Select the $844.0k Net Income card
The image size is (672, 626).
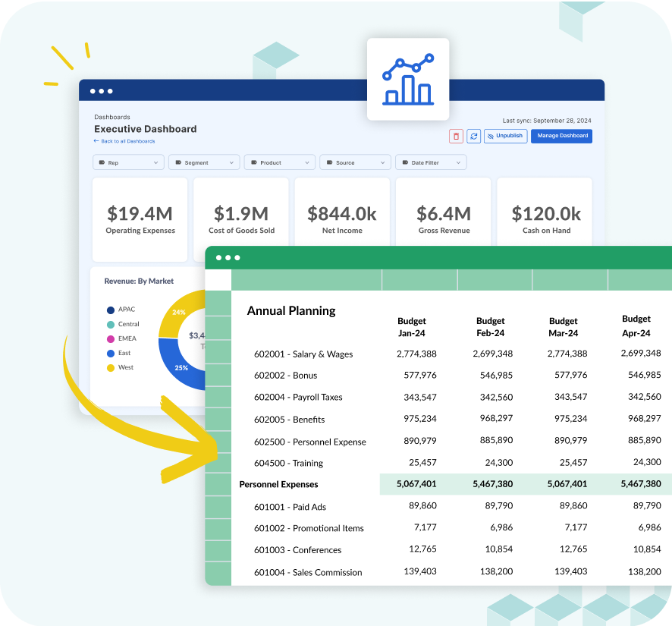(x=342, y=212)
